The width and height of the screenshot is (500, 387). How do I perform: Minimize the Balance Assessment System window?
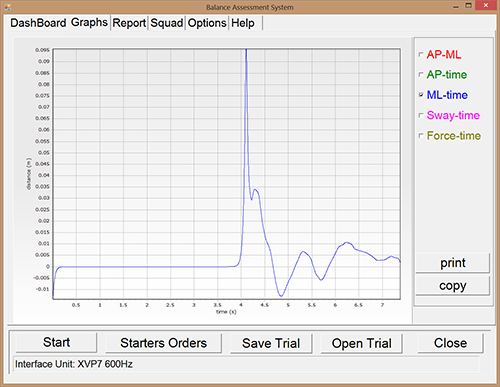click(456, 6)
